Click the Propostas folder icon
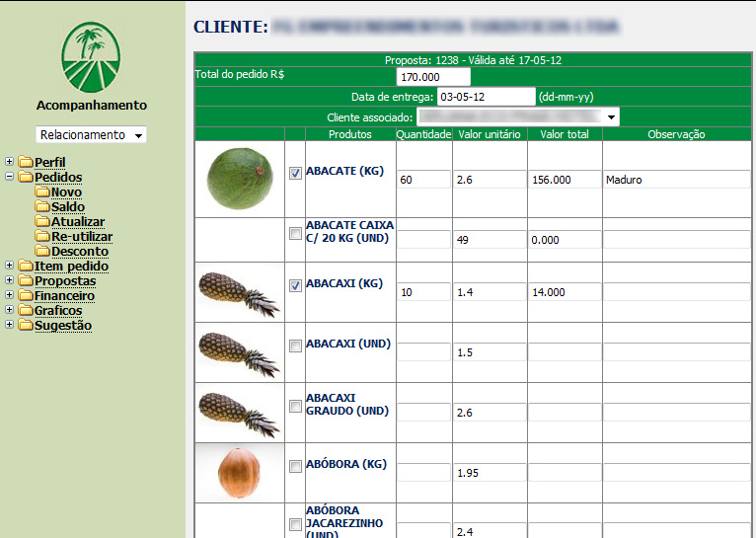The height and width of the screenshot is (538, 756). (26, 280)
